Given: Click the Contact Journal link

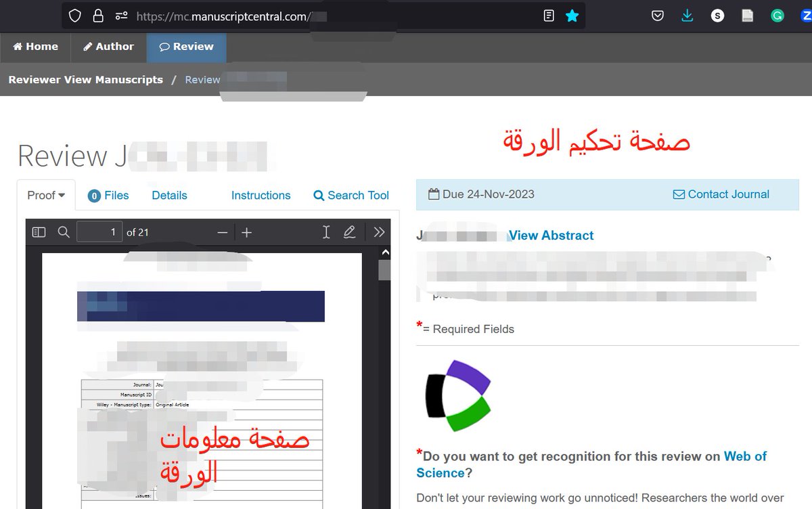Looking at the screenshot, I should pos(721,194).
